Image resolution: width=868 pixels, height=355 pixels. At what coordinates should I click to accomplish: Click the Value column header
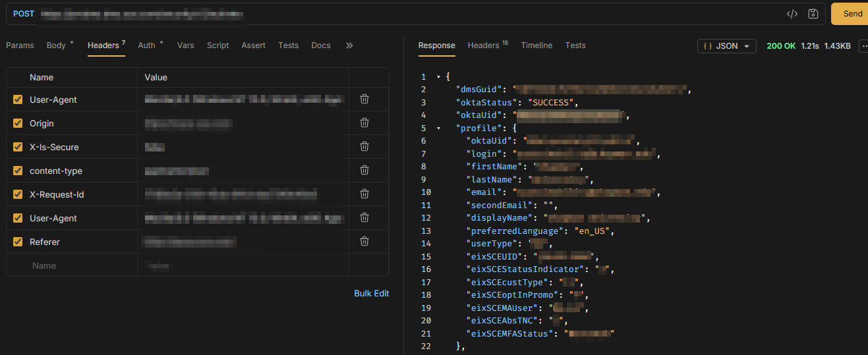tap(156, 77)
